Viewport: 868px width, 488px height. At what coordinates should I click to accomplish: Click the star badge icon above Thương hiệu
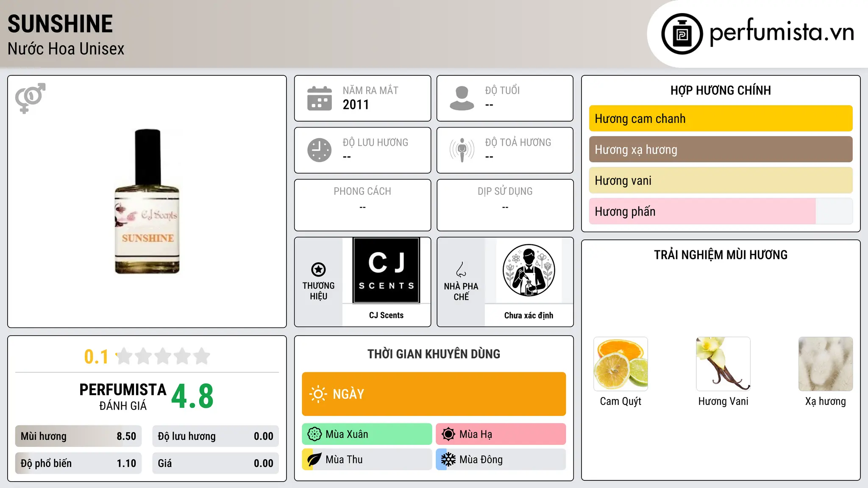point(318,269)
